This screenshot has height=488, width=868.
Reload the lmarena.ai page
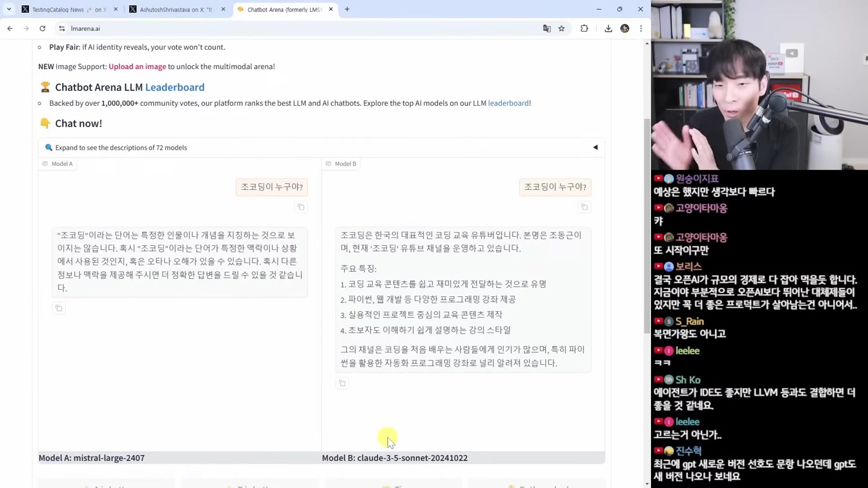[43, 28]
